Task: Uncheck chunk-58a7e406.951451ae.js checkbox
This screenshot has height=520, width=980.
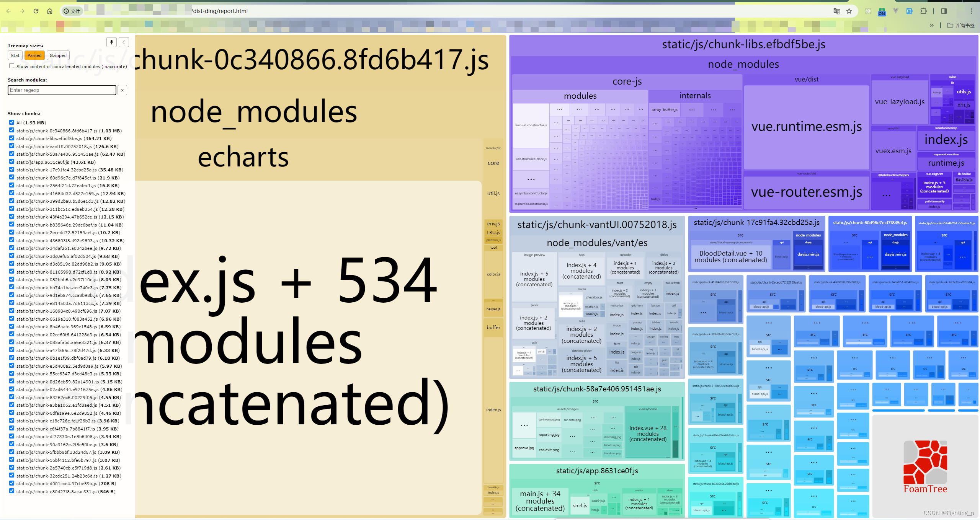Action: (12, 154)
